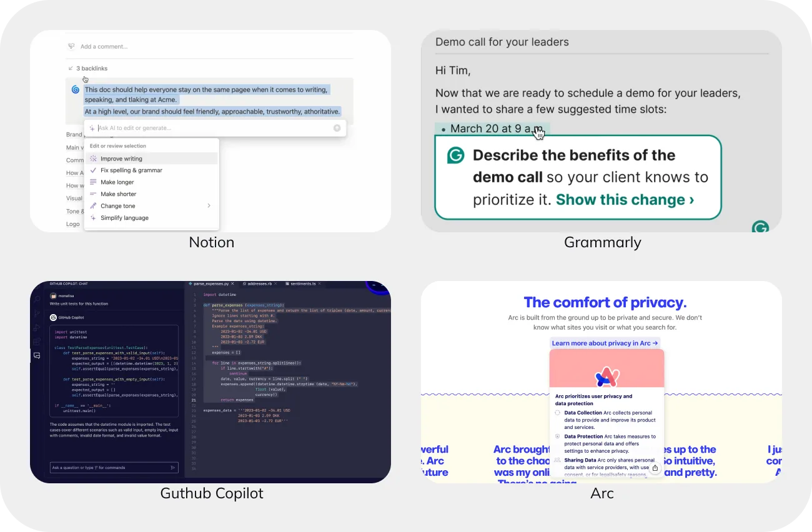The height and width of the screenshot is (532, 812).
Task: Click the Add a comment field in Notion
Action: point(104,46)
